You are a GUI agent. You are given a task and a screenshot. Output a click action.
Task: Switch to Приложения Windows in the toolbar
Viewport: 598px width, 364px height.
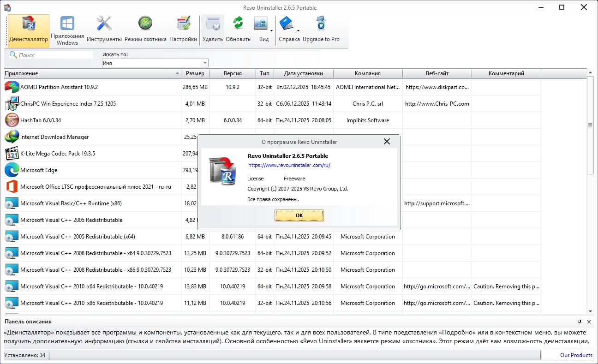[x=67, y=30]
